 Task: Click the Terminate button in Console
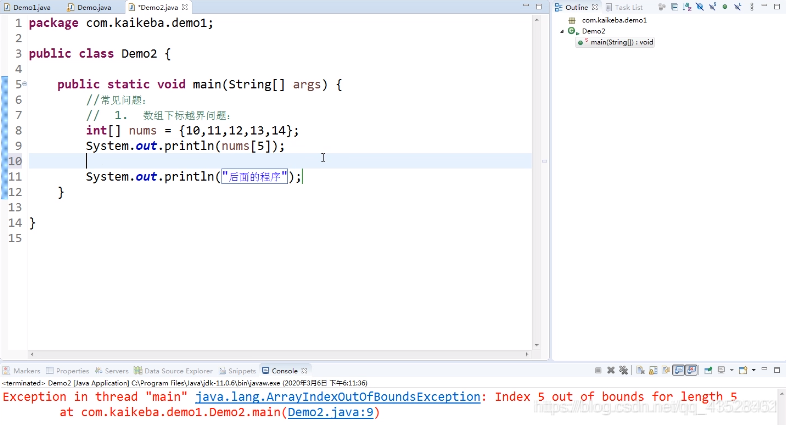598,370
